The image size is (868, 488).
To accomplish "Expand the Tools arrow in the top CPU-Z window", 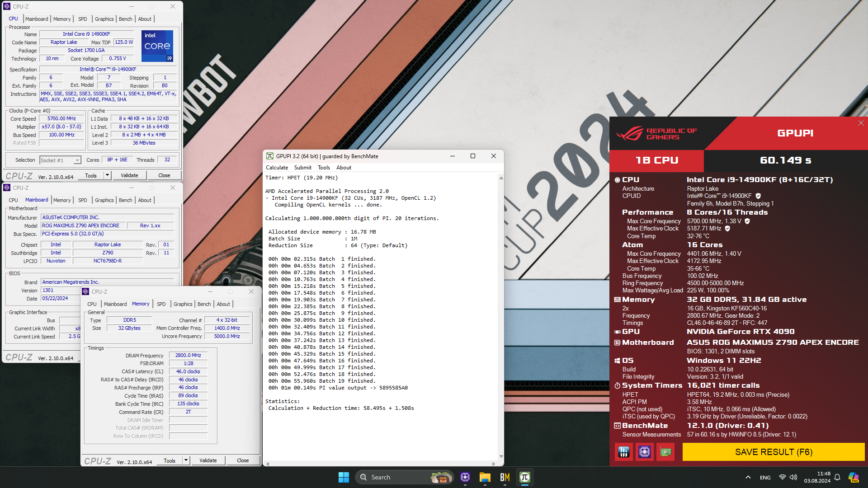I will (107, 175).
